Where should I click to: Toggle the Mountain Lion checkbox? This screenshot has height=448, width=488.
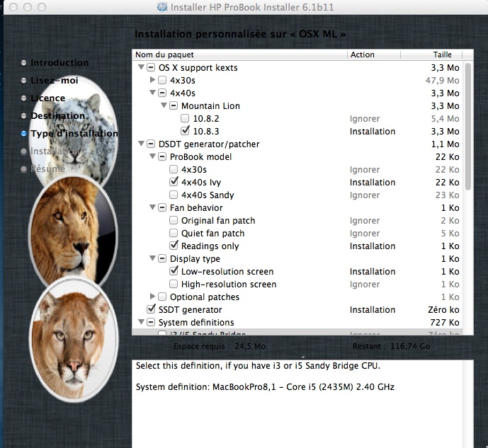(x=174, y=105)
